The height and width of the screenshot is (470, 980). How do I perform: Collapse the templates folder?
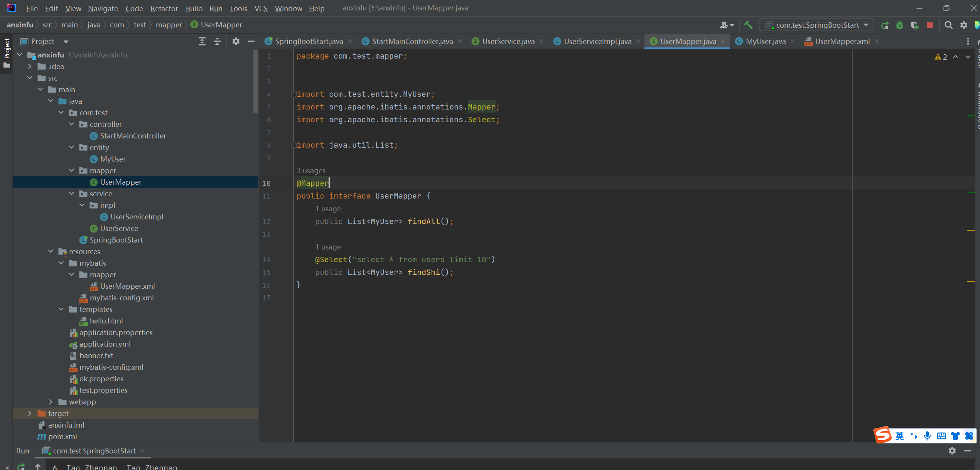(61, 309)
